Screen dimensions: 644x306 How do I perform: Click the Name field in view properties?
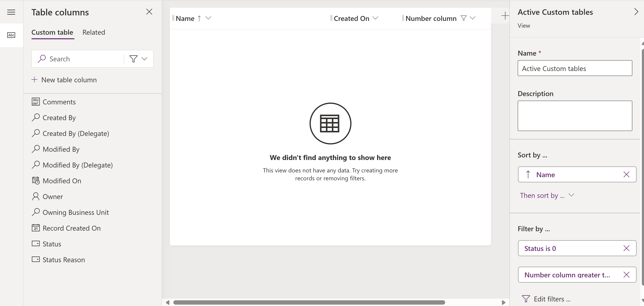tap(575, 68)
